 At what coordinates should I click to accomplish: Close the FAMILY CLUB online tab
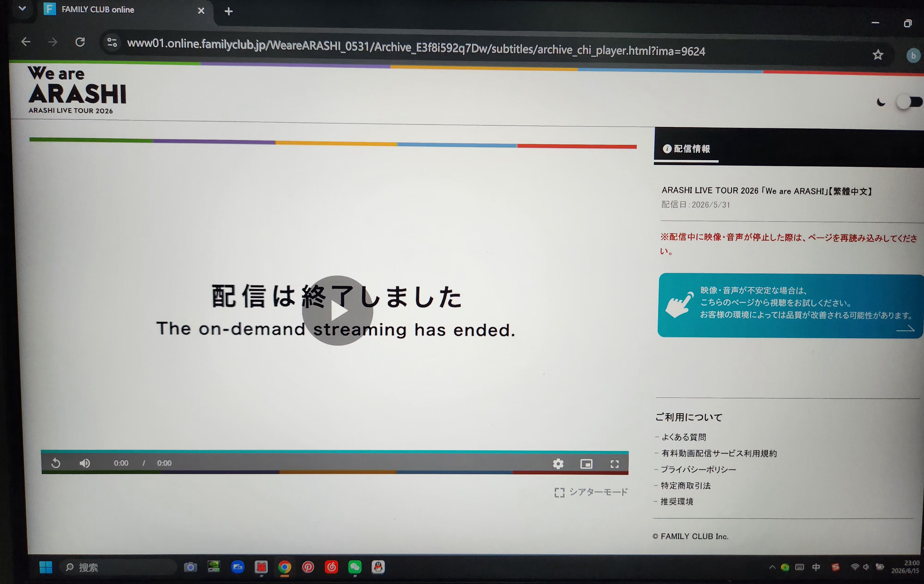(x=201, y=11)
